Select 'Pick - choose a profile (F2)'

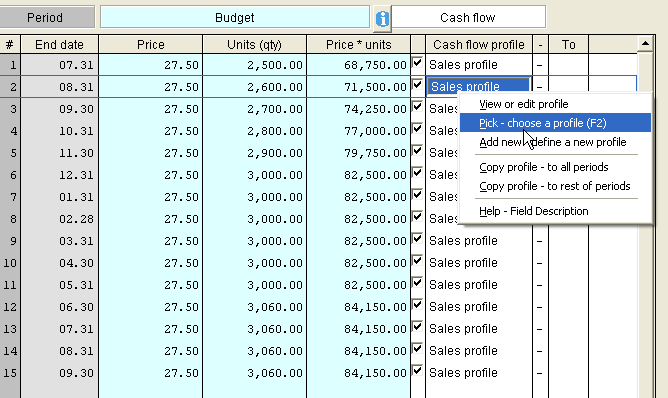click(x=555, y=123)
